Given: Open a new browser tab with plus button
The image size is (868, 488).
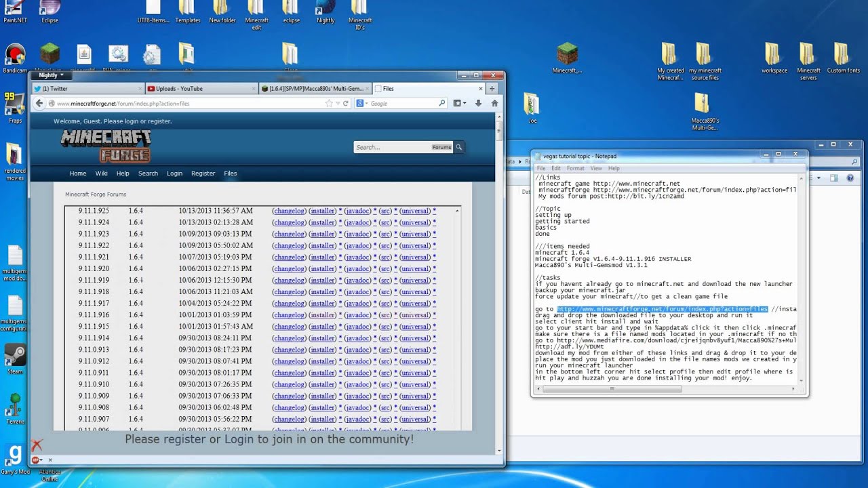Looking at the screenshot, I should [x=492, y=89].
